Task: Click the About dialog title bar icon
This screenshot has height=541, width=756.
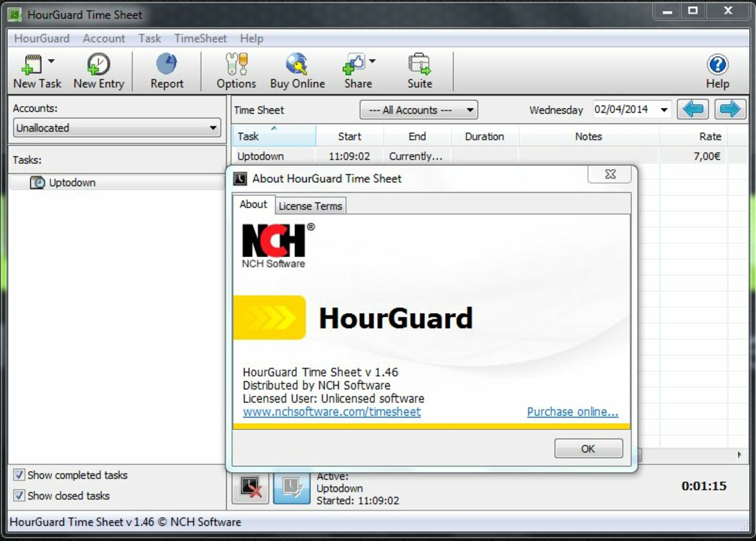Action: pyautogui.click(x=240, y=179)
